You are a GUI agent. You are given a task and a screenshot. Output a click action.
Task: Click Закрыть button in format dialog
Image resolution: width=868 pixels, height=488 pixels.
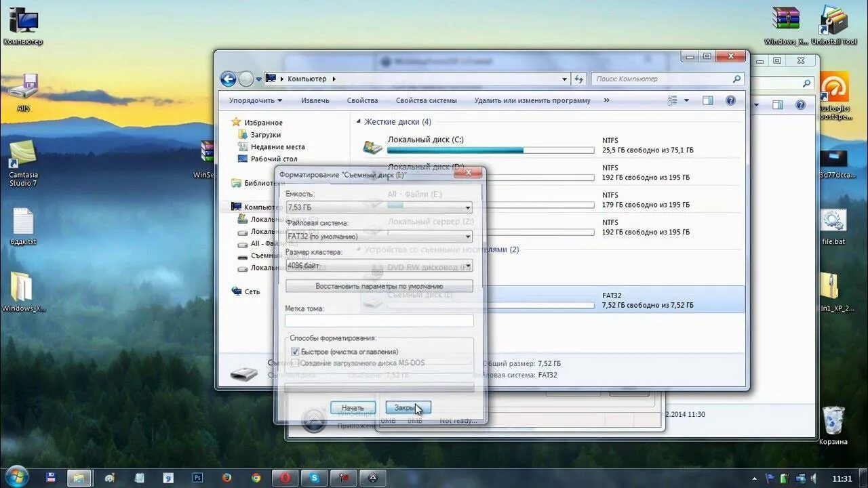coord(408,408)
